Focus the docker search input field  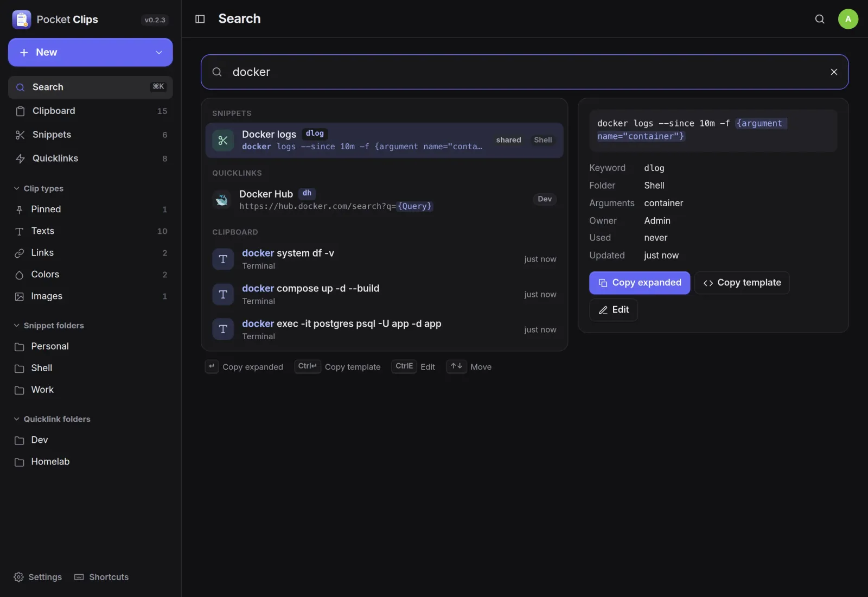tap(525, 72)
